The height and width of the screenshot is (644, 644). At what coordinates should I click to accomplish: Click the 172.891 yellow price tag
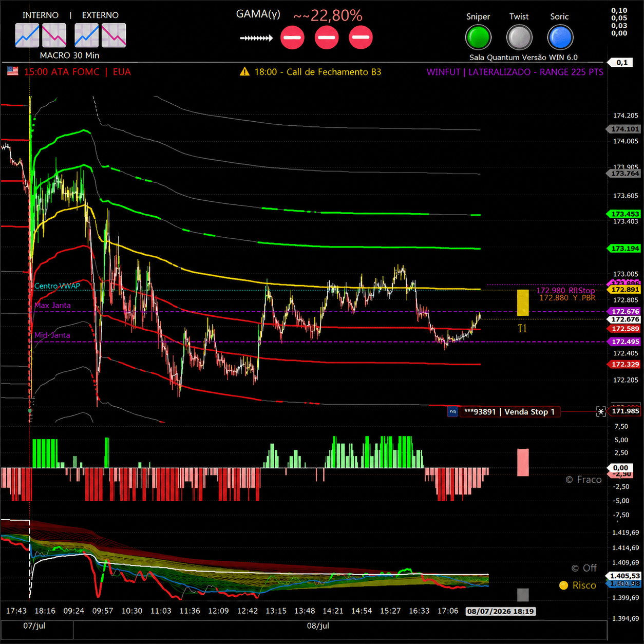pyautogui.click(x=625, y=290)
